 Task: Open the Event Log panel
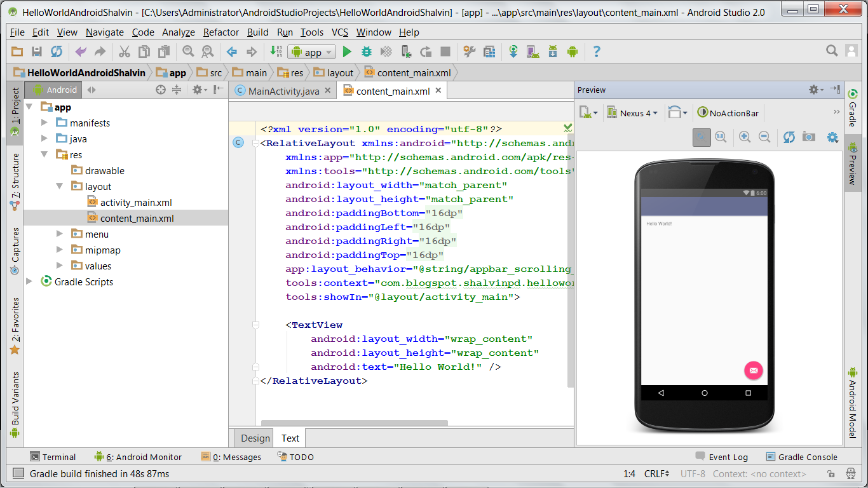pos(722,457)
